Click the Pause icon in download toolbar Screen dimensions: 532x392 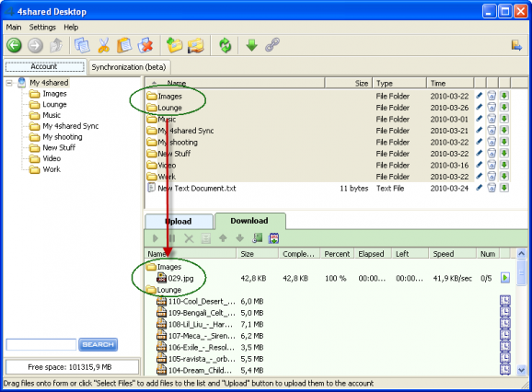pyautogui.click(x=172, y=238)
